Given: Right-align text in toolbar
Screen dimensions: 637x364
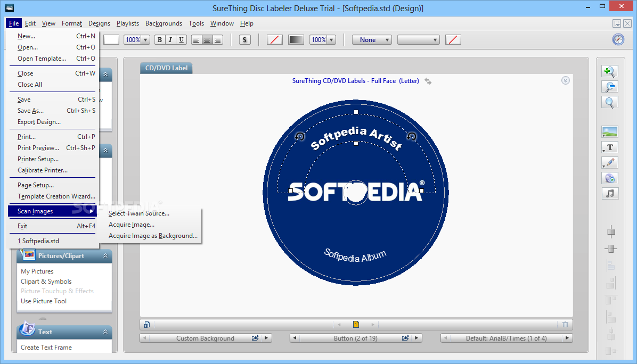Looking at the screenshot, I should pos(218,40).
